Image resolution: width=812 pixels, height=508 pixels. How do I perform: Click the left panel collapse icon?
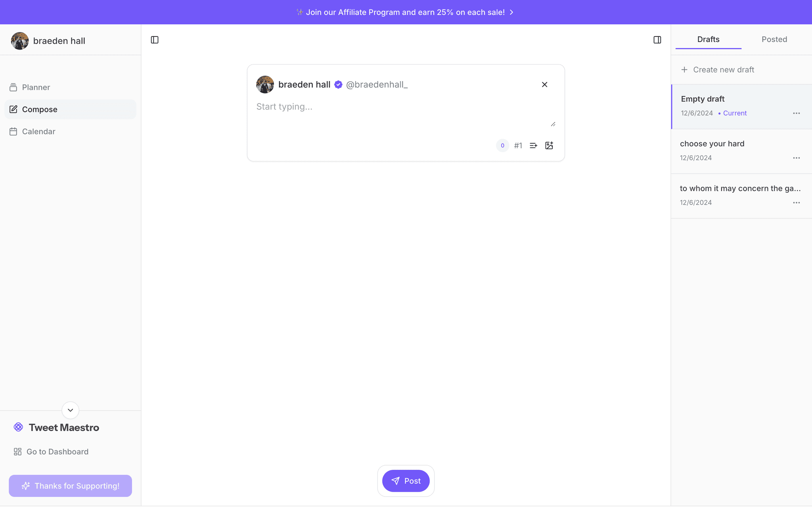pos(155,40)
